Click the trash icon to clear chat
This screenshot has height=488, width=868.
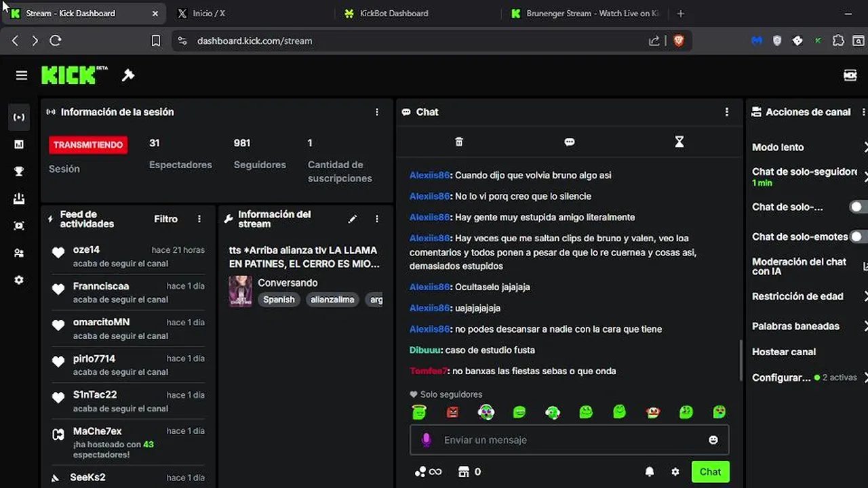[459, 142]
